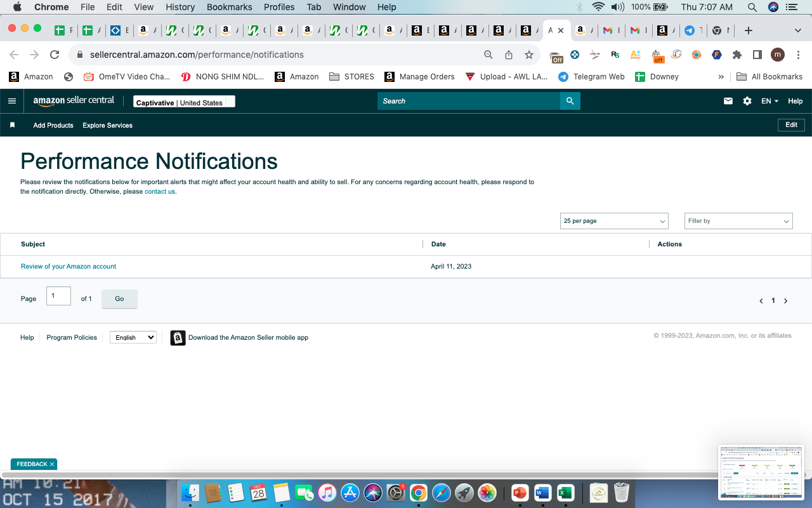Open the 'All Bookmarks' folder
This screenshot has width=812, height=508.
tap(769, 77)
